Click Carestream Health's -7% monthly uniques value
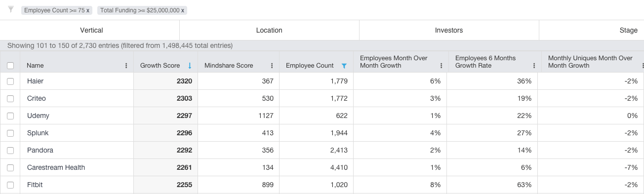This screenshot has width=644, height=194. (631, 167)
